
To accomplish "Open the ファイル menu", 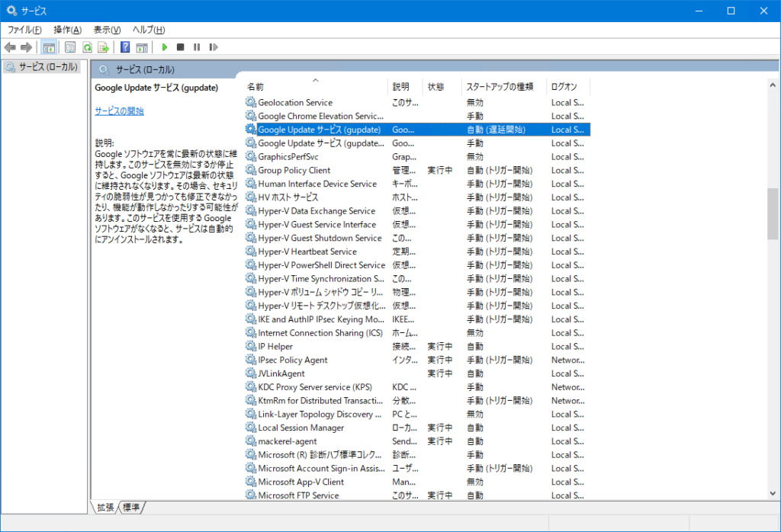I will (x=22, y=30).
